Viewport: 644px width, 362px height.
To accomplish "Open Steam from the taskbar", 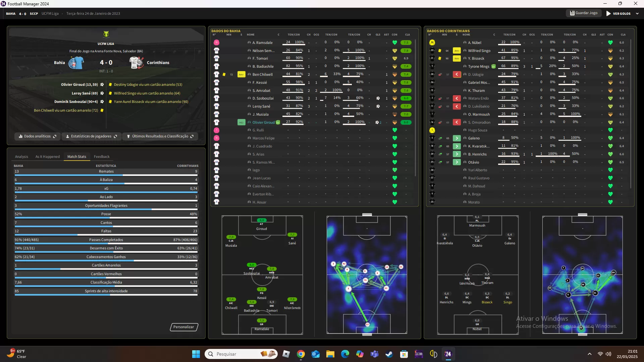I will point(389,354).
